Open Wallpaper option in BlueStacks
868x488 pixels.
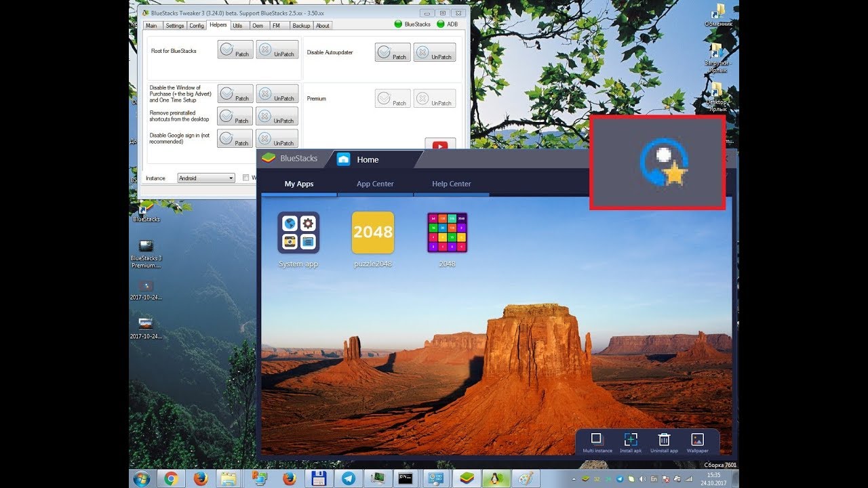[697, 443]
